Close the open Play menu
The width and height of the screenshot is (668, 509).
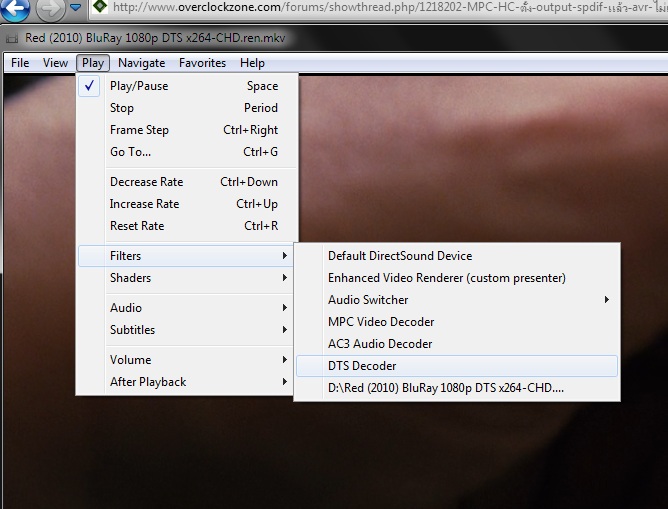click(93, 63)
